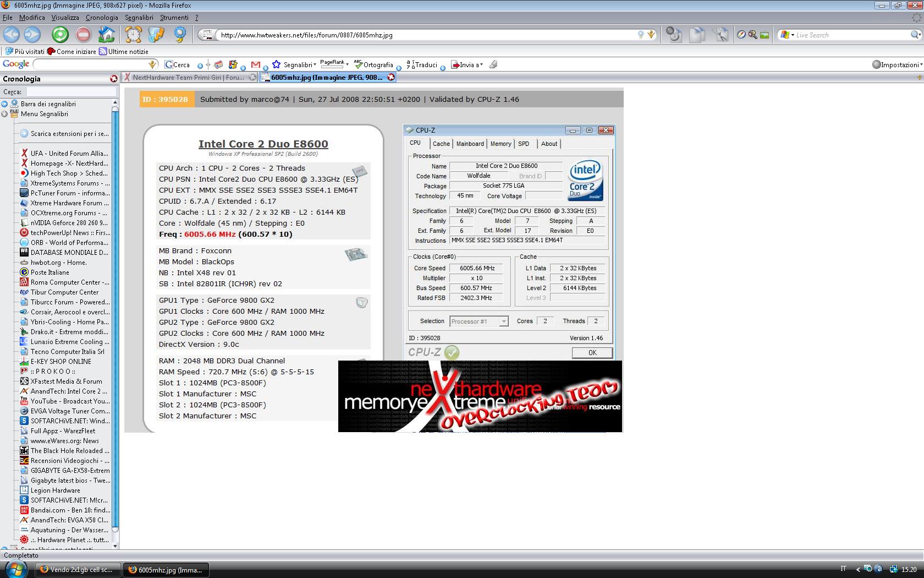Viewport: 924px width, 578px height.
Task: Go forward with the Forward arrow
Action: (x=32, y=35)
